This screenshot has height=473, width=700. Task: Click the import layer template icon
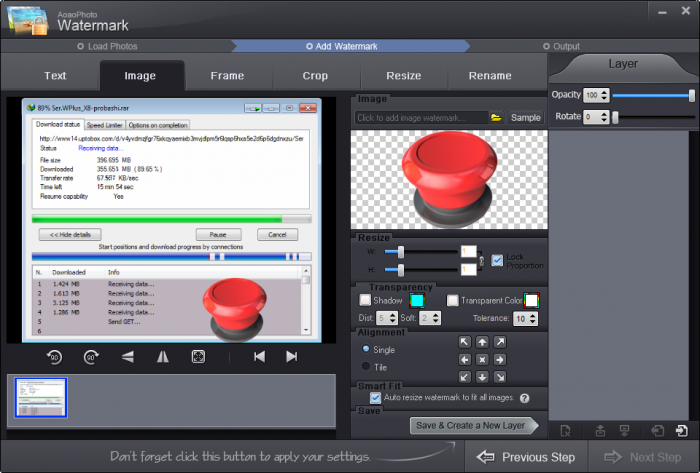click(x=658, y=431)
